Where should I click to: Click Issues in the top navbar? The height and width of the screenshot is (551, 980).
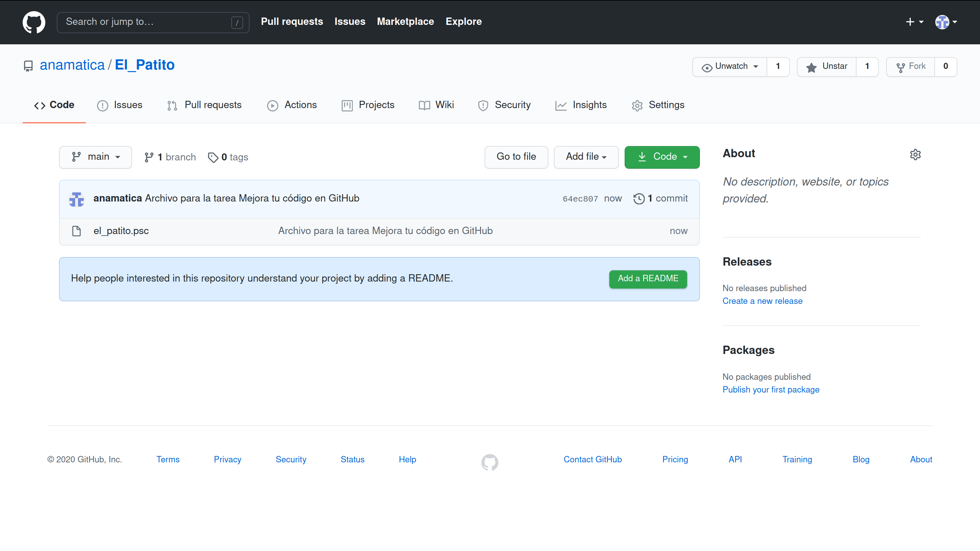pos(350,22)
